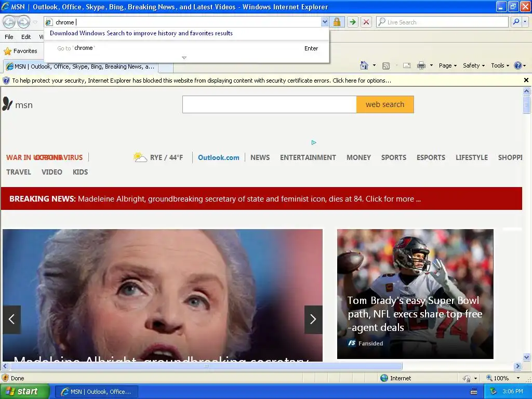Open the Tools menu

[500, 65]
